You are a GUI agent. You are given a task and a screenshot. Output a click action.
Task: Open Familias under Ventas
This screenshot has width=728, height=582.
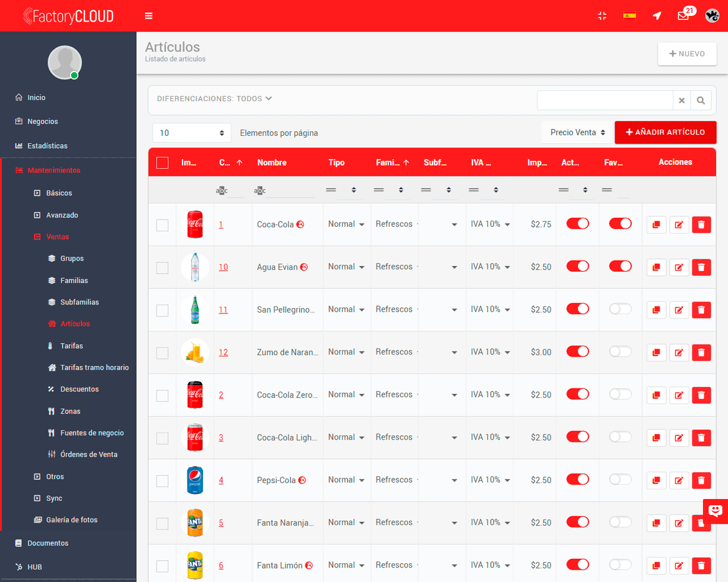click(x=68, y=281)
